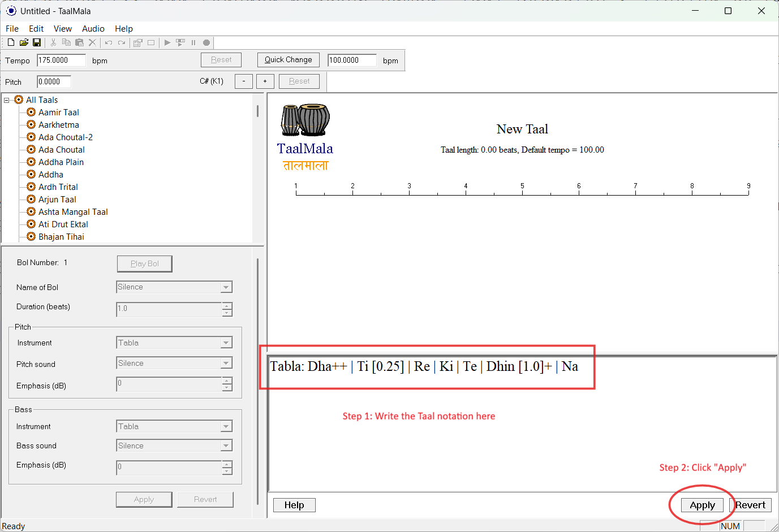This screenshot has width=779, height=532.
Task: Click the icon beside Bhajan Tihai
Action: point(31,236)
